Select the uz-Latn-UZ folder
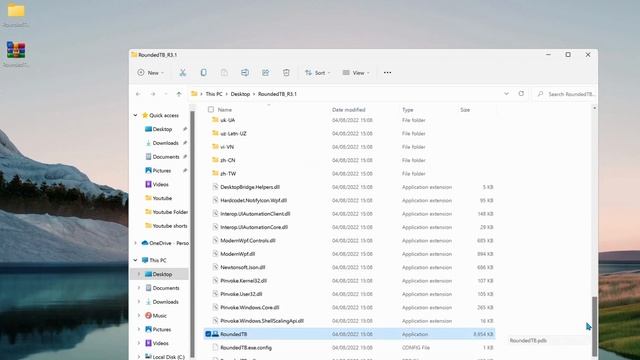The height and width of the screenshot is (360, 640). (233, 133)
